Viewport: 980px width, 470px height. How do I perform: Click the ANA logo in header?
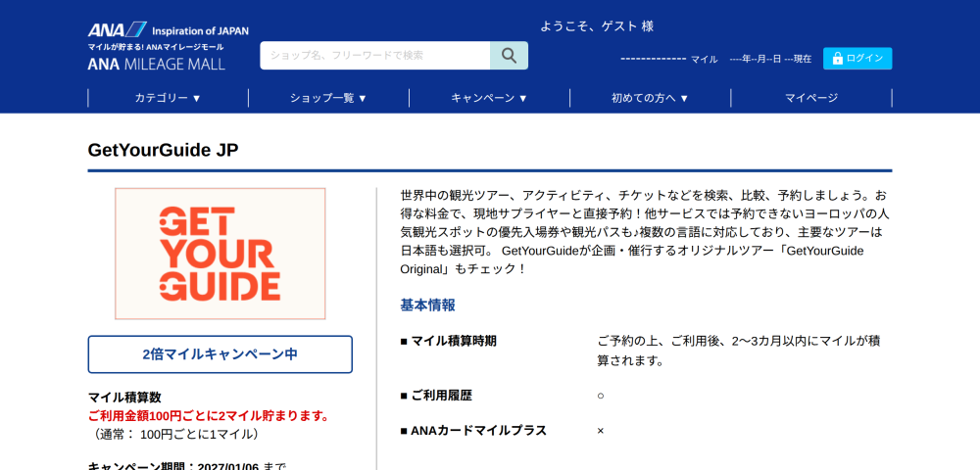(117, 30)
